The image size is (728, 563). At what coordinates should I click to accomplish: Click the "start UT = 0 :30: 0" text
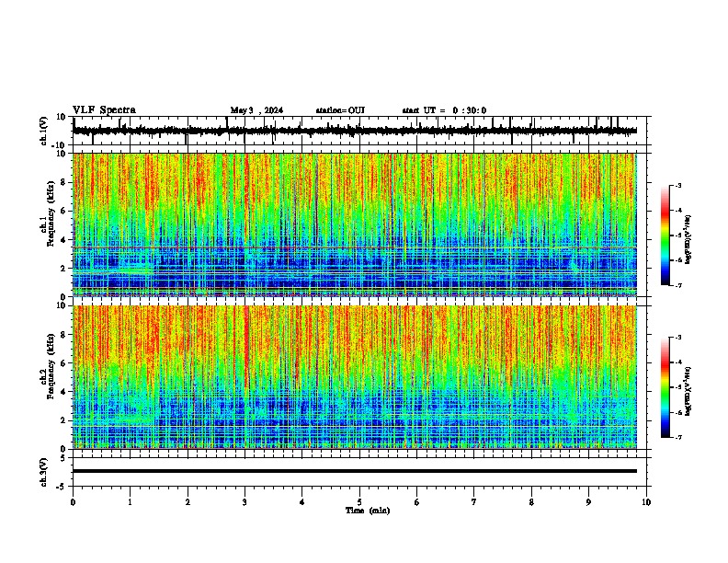click(x=444, y=110)
